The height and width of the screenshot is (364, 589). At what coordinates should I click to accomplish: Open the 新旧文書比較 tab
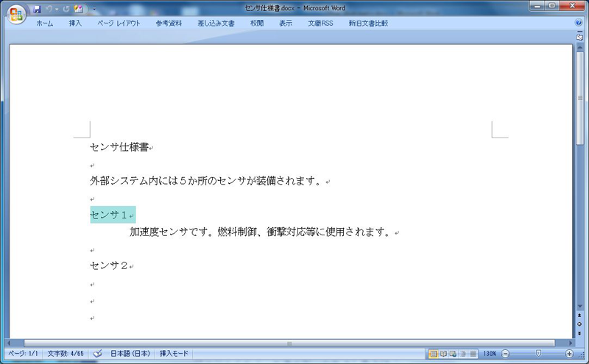(368, 24)
